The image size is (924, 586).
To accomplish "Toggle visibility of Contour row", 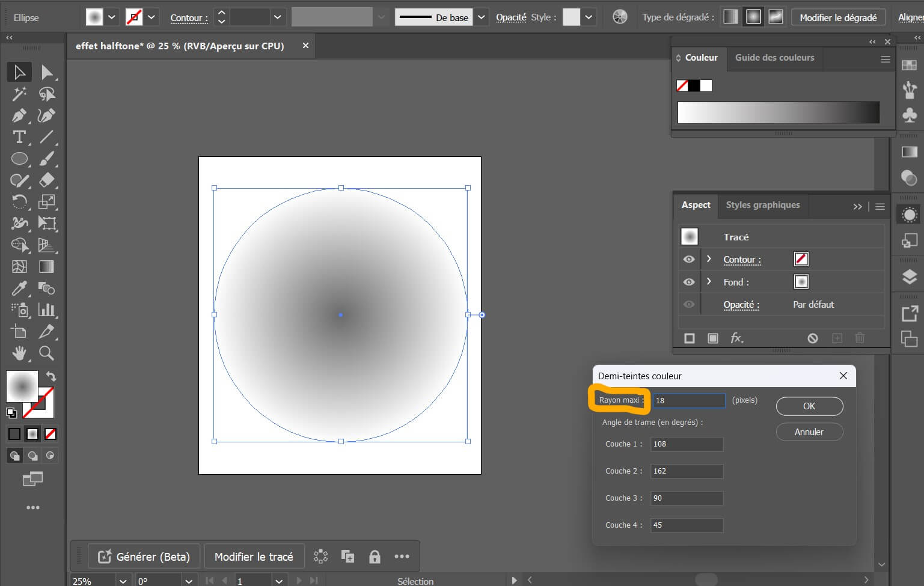I will pyautogui.click(x=689, y=260).
